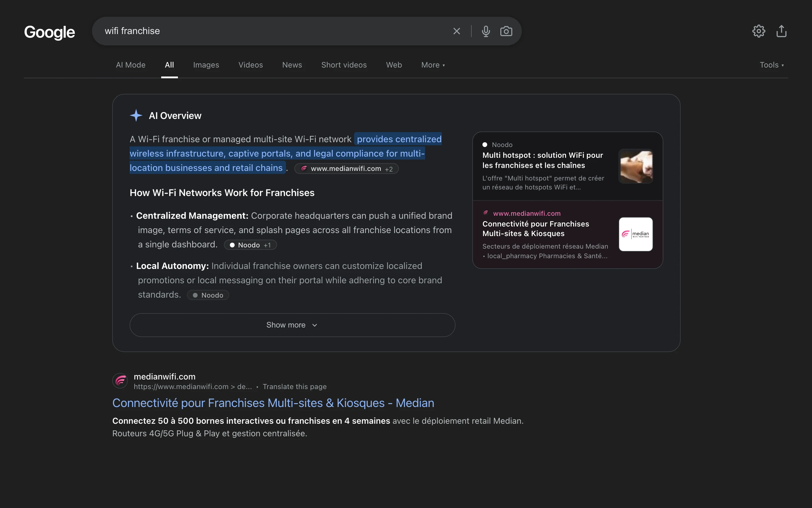Switch to the News tab
This screenshot has width=812, height=508.
(292, 65)
